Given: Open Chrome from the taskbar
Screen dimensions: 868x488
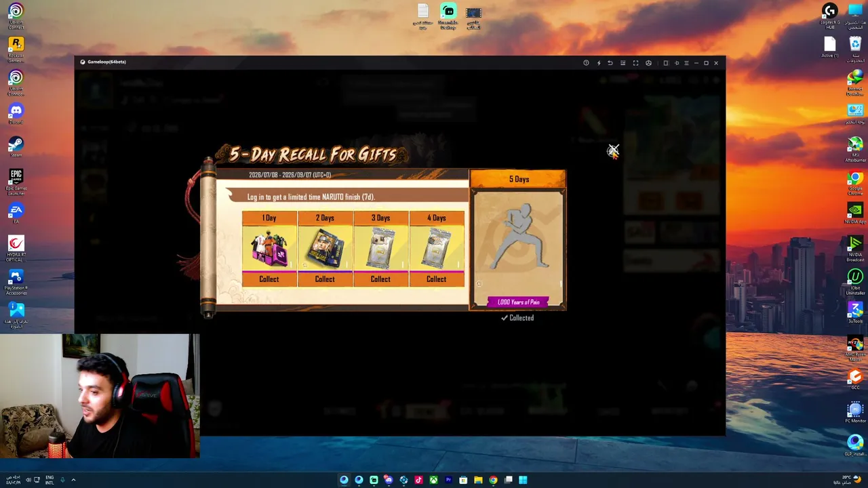Looking at the screenshot, I should (x=493, y=480).
